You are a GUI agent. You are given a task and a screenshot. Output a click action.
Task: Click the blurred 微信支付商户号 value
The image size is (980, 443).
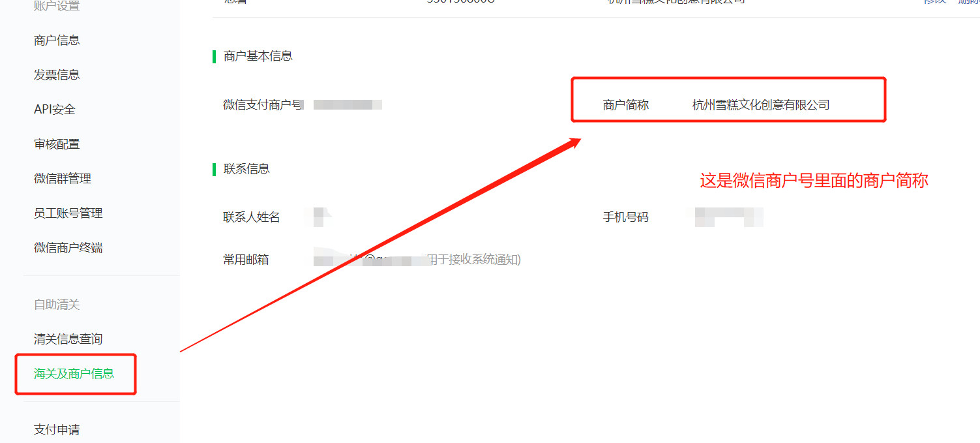(348, 104)
